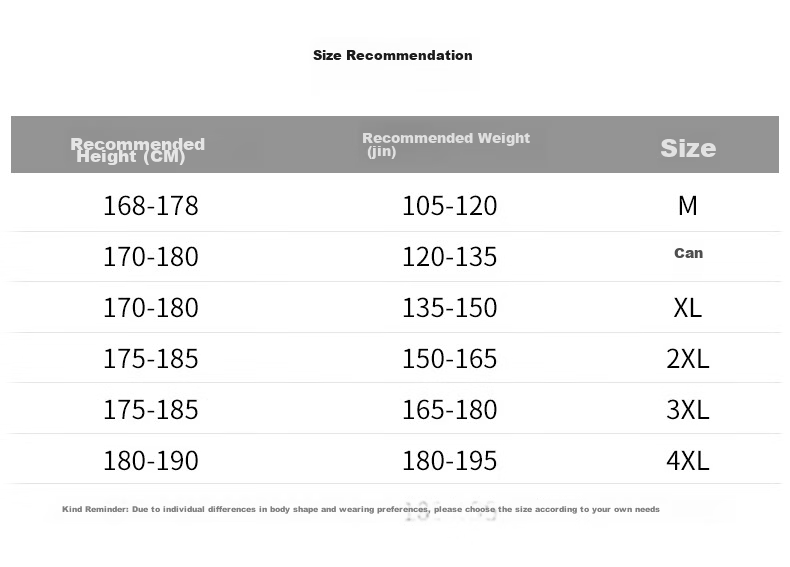This screenshot has height=567, width=790.
Task: Select weight cell 105-120
Action: [449, 206]
